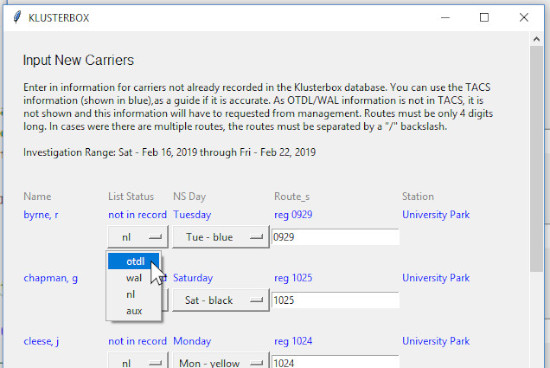Click the vertical scrollbar thumb
The height and width of the screenshot is (368, 550).
(536, 159)
